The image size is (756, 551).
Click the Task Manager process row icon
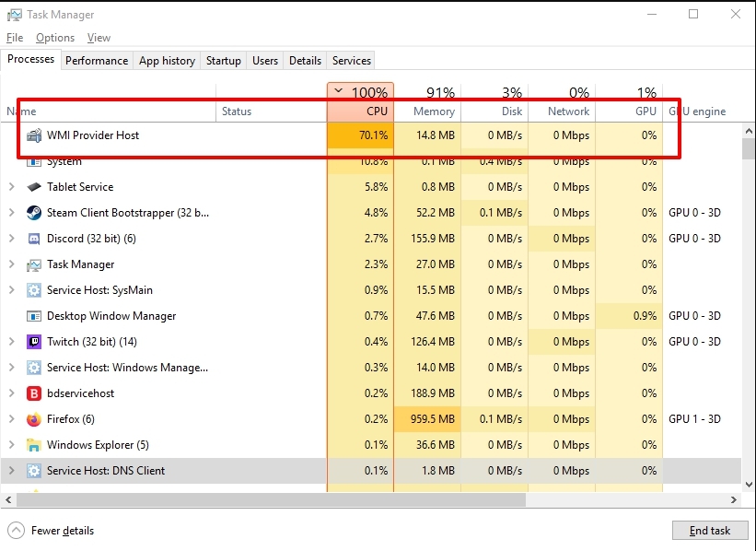tap(34, 264)
